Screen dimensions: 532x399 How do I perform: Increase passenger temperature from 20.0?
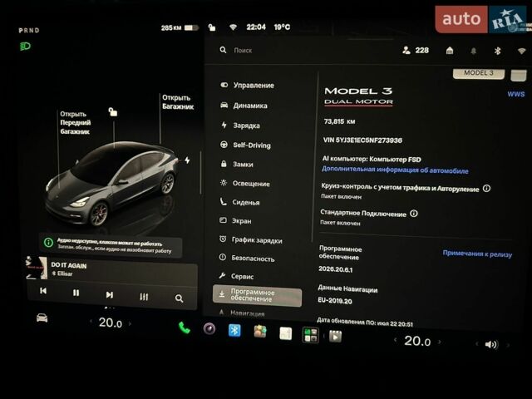[x=440, y=342]
